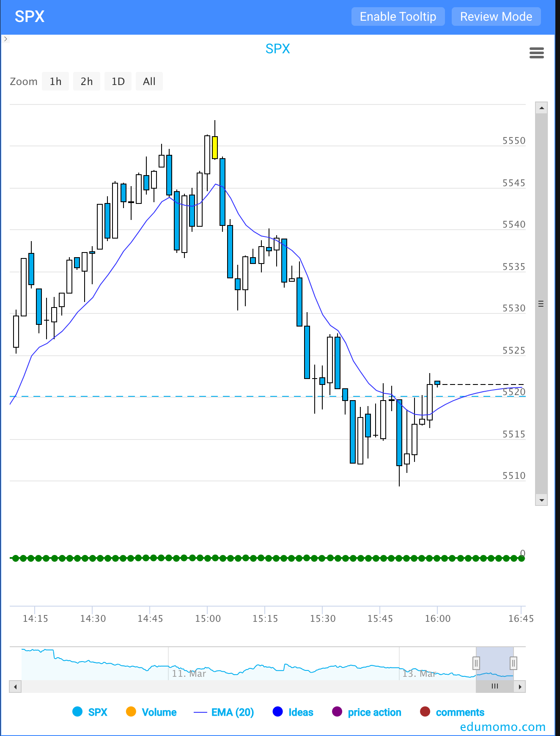Viewport: 560px width, 736px height.
Task: Set zoom range to 2h
Action: 87,81
